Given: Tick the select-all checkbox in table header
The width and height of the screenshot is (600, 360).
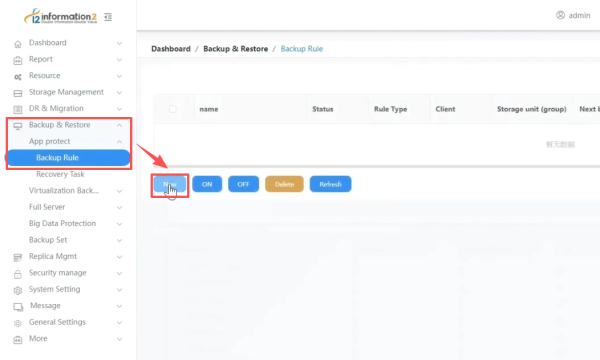Looking at the screenshot, I should (173, 109).
